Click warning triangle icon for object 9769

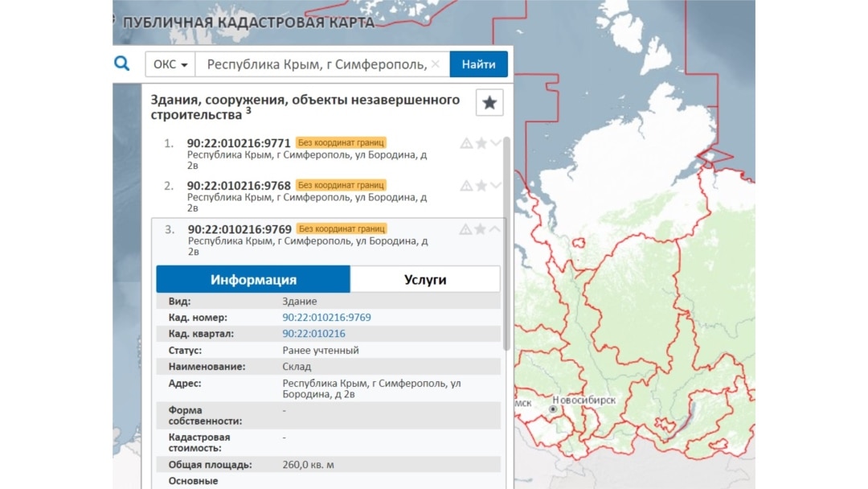pos(465,229)
